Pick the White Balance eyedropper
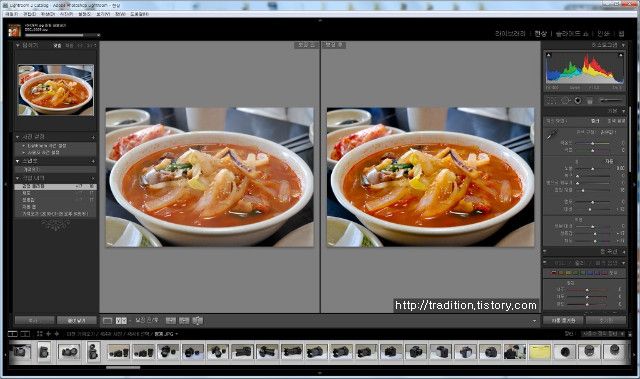The width and height of the screenshot is (640, 379). tap(551, 135)
